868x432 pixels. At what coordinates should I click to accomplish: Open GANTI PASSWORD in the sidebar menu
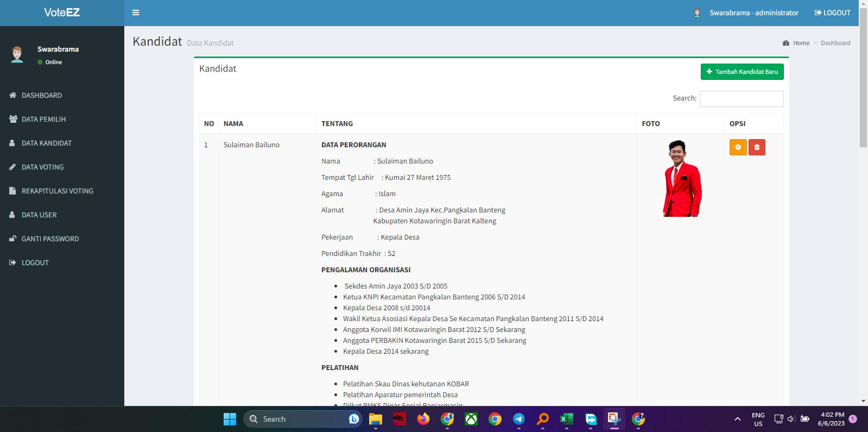62,239
